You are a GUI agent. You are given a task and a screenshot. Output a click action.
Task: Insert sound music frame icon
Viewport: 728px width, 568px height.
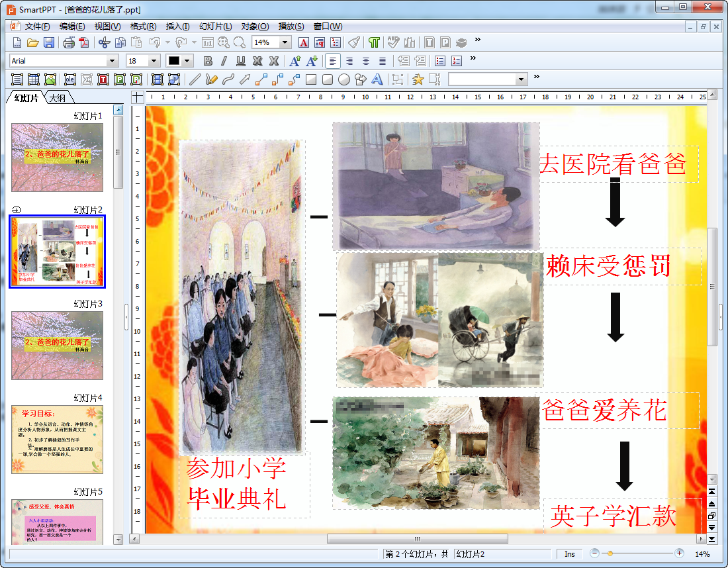coord(174,79)
